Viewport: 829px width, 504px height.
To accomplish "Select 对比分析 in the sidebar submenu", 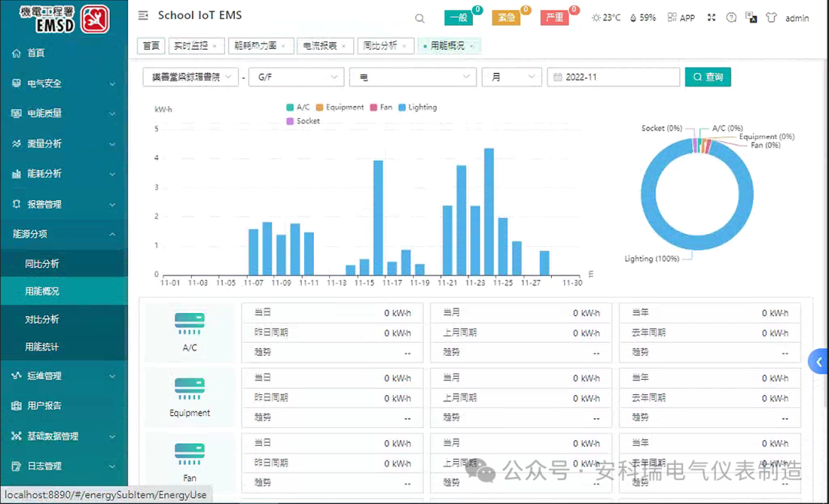I will click(x=42, y=319).
